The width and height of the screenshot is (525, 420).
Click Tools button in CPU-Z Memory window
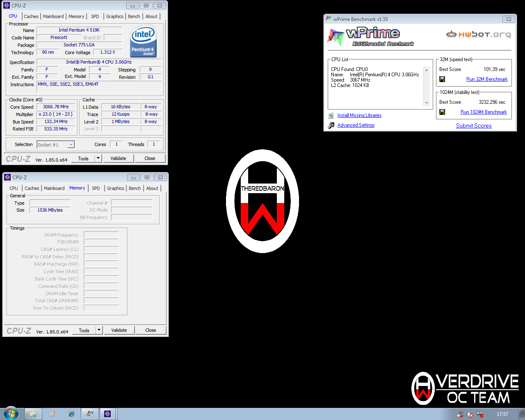(x=84, y=330)
